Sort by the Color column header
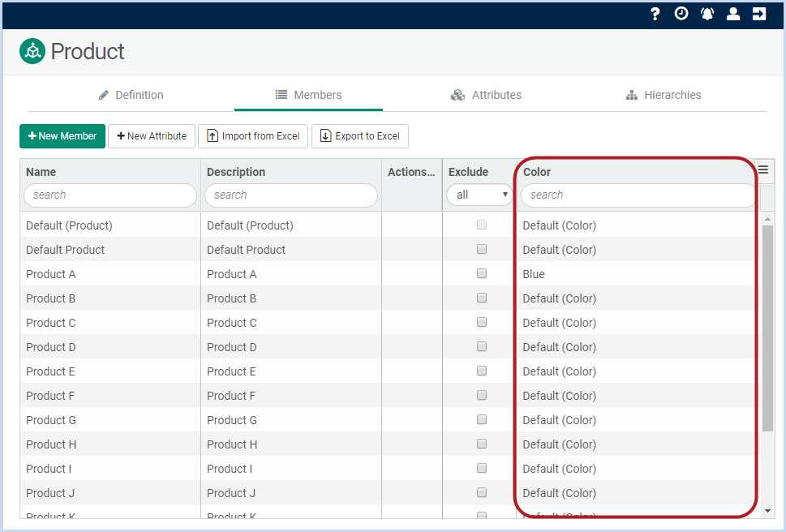 (x=537, y=172)
